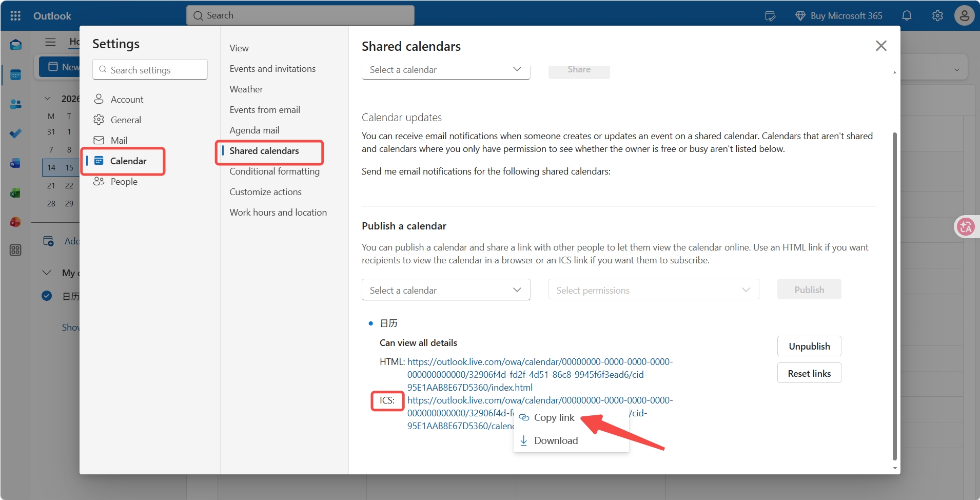Toggle the hamburger navigation menu

50,42
